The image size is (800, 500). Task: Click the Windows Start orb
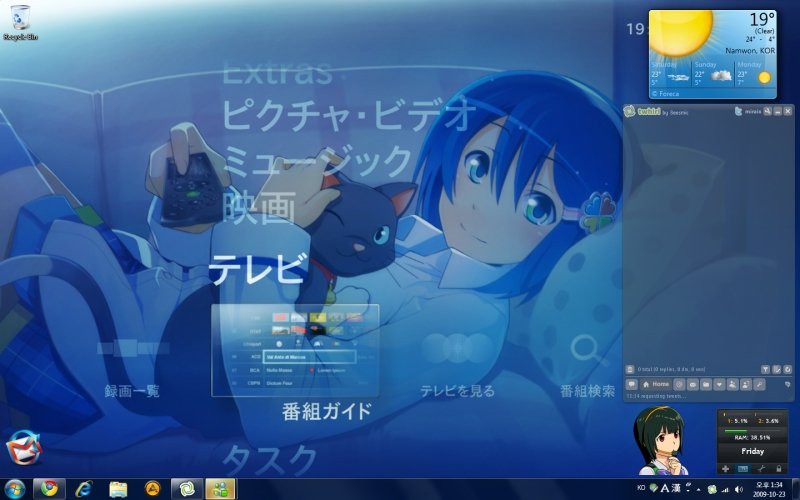(x=14, y=489)
